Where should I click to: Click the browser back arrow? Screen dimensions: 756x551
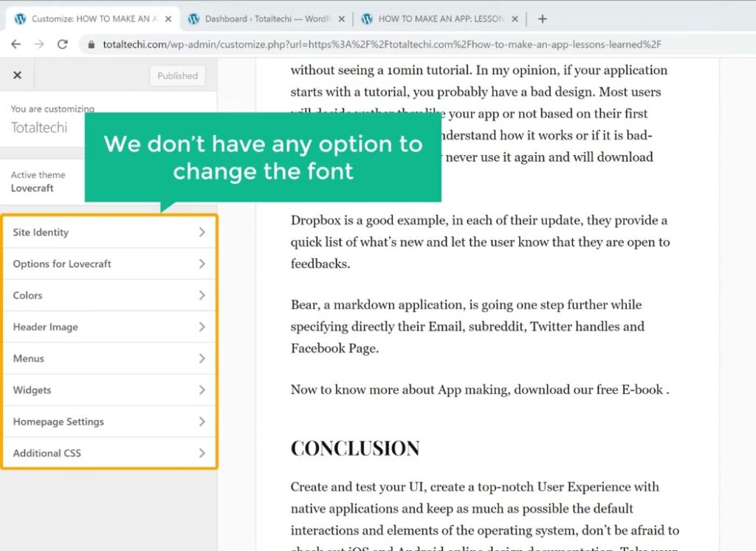(16, 44)
